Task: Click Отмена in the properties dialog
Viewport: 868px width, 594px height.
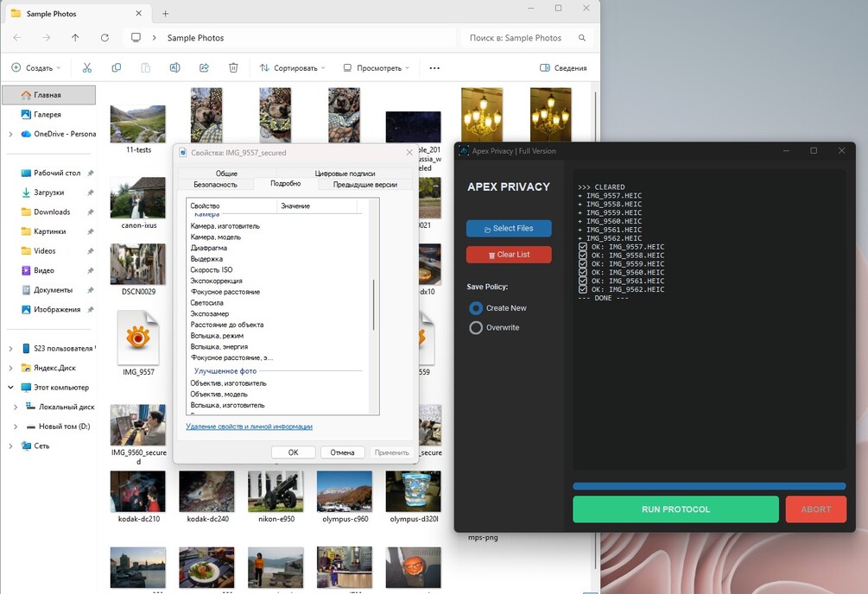Action: tap(342, 452)
